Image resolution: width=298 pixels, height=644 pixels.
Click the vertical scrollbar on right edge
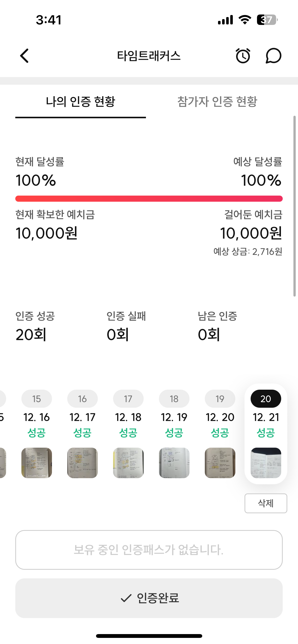(294, 206)
